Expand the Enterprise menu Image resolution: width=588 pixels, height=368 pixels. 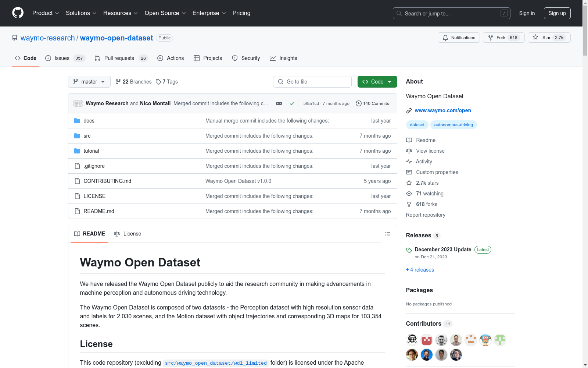pyautogui.click(x=209, y=13)
